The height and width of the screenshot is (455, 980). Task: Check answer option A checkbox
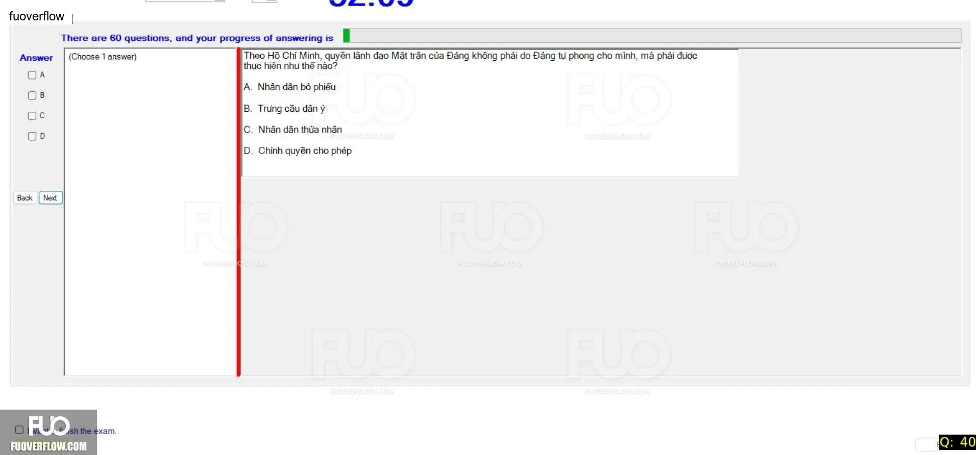[x=32, y=75]
